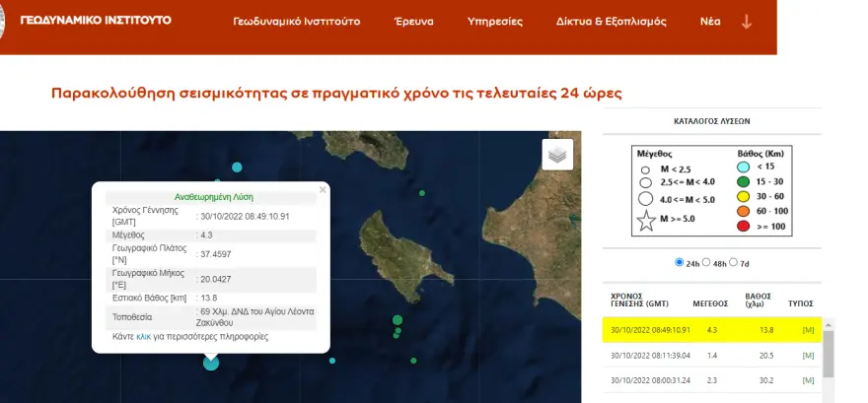
Task: Click the cyan epicenter marker above popup
Action: click(x=237, y=168)
